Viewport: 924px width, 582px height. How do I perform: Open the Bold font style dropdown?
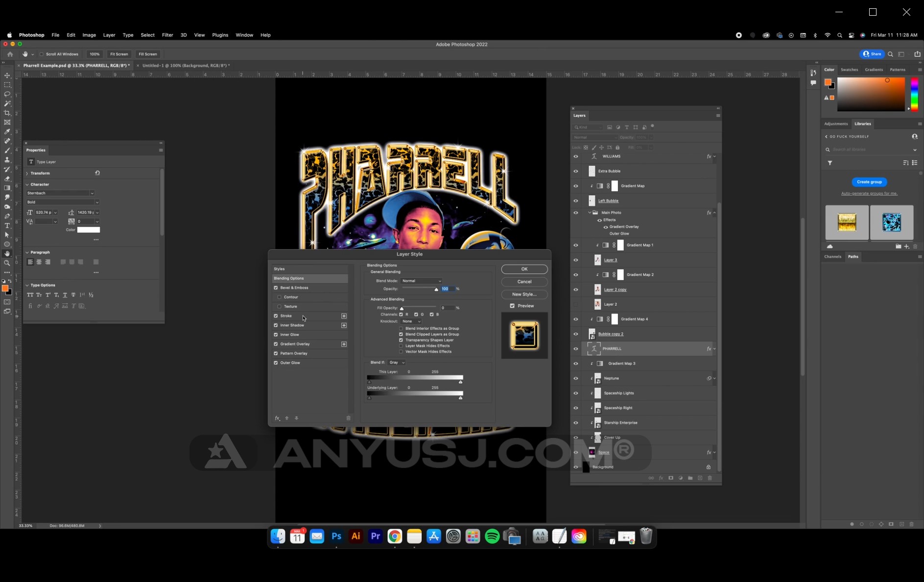63,202
